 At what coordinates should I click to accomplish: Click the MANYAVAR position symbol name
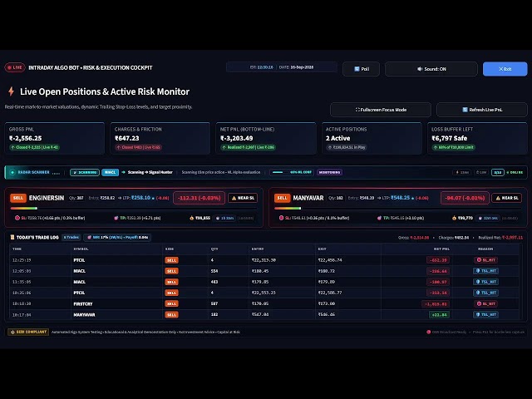[x=308, y=198]
